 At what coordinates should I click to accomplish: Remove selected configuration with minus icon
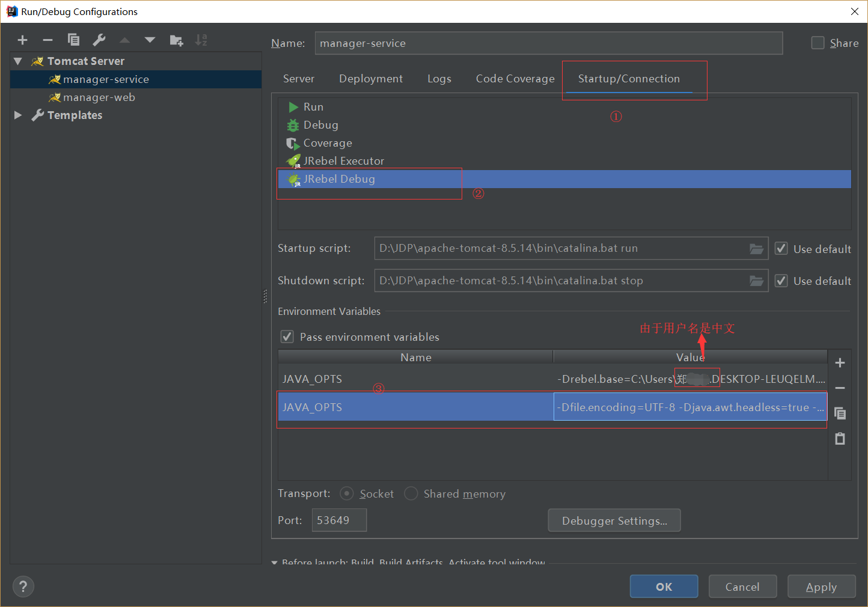click(x=47, y=40)
